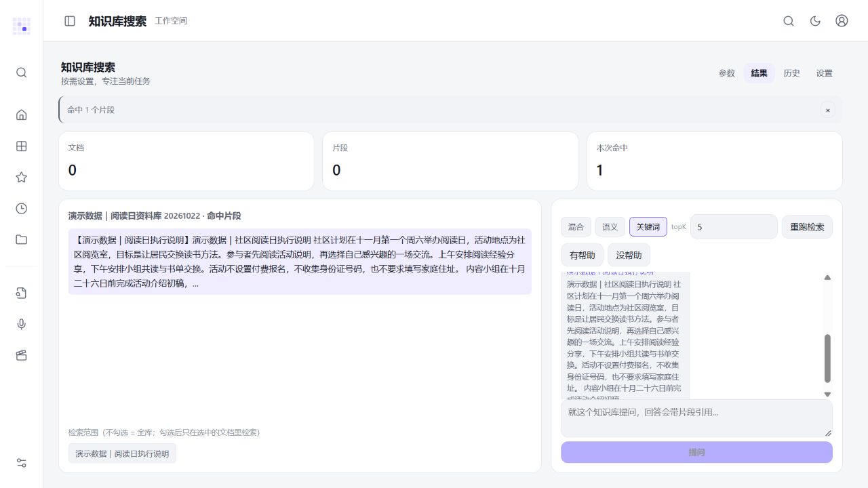Open the grid dashboard sidebar icon
This screenshot has width=868, height=488.
21,146
